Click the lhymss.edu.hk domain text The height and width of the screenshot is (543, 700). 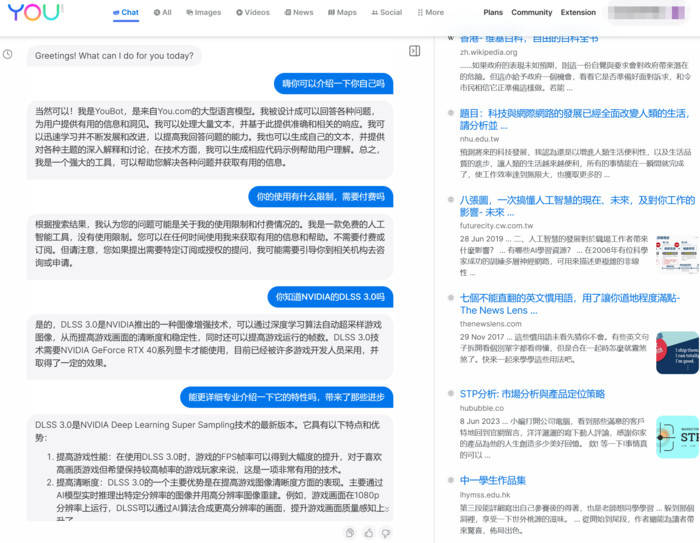[485, 495]
